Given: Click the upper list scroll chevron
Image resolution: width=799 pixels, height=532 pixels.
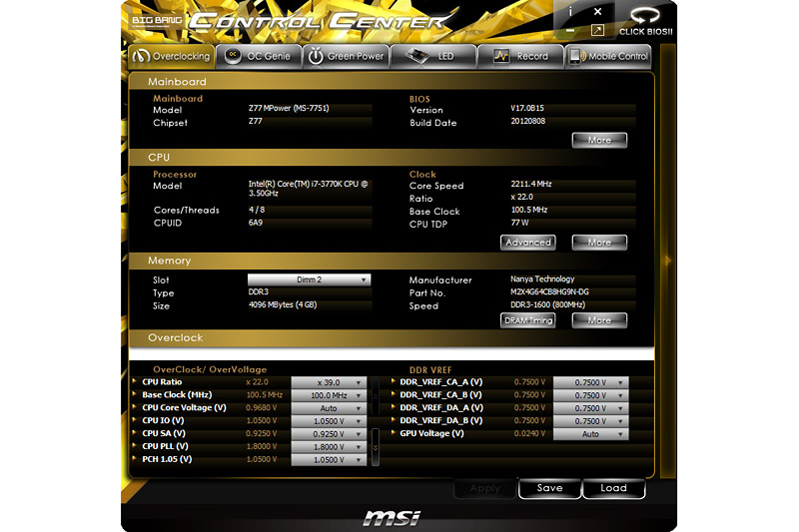Looking at the screenshot, I should coord(376,395).
